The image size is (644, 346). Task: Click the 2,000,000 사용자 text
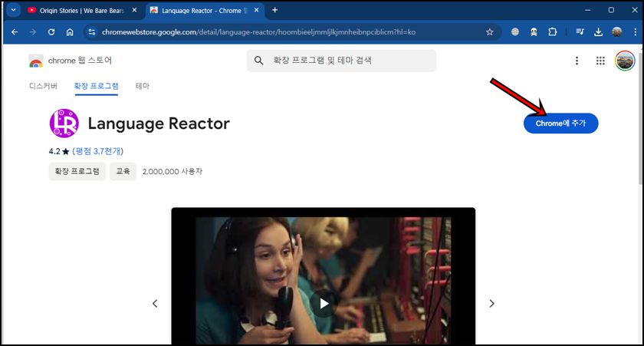172,171
